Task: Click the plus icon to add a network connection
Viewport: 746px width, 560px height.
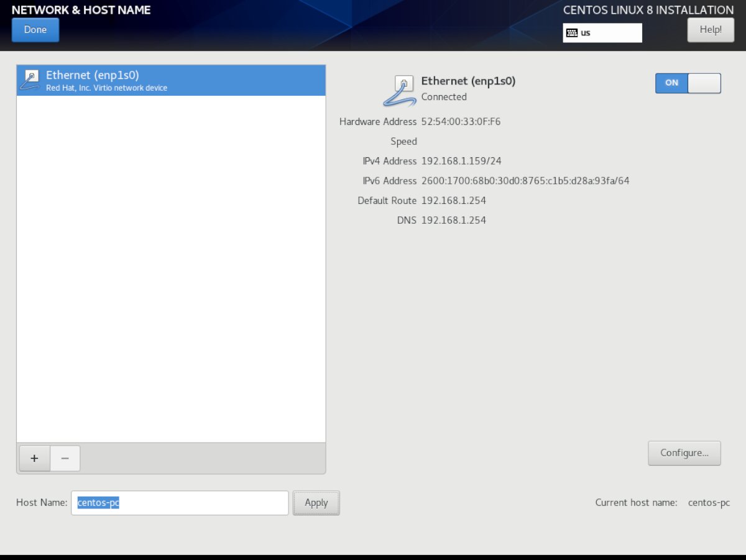Action: [x=34, y=458]
